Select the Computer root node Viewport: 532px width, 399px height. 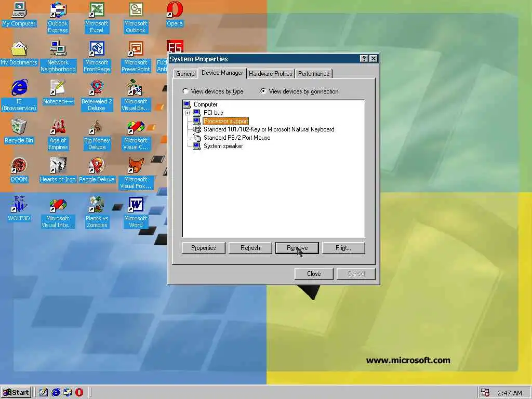pos(206,104)
